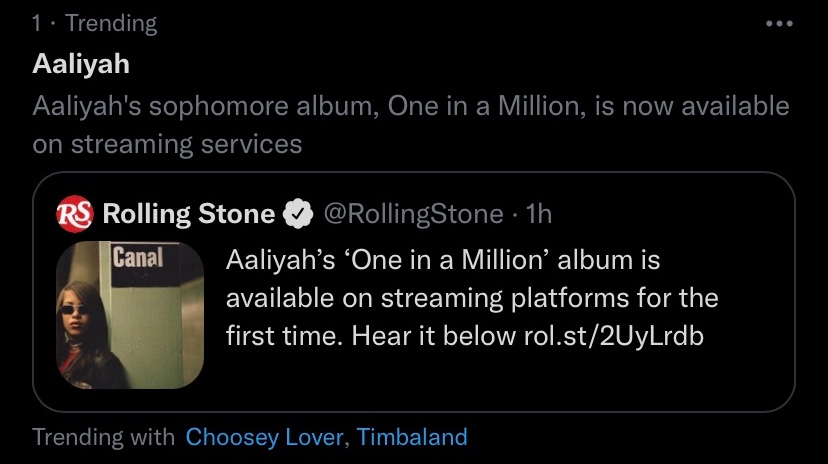Select the Rolling Stone tweet body text
Screen dimensions: 828x464
click(x=470, y=298)
